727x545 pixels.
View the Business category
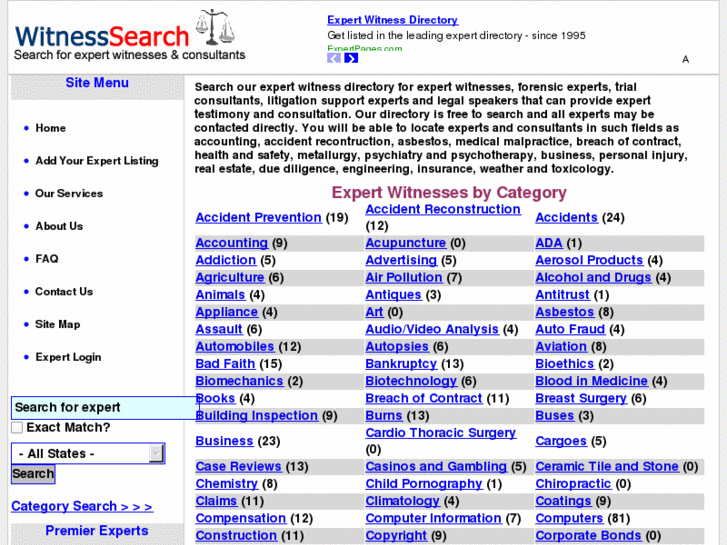(x=224, y=441)
